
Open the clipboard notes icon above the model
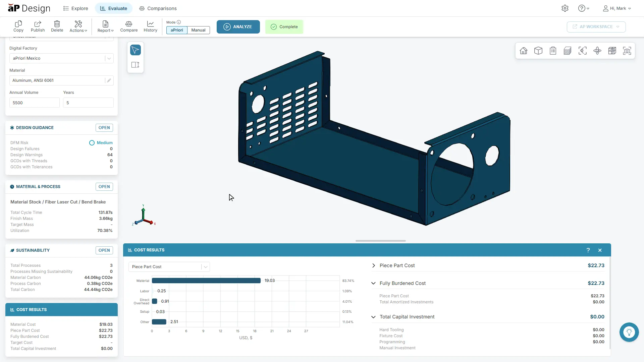(553, 51)
